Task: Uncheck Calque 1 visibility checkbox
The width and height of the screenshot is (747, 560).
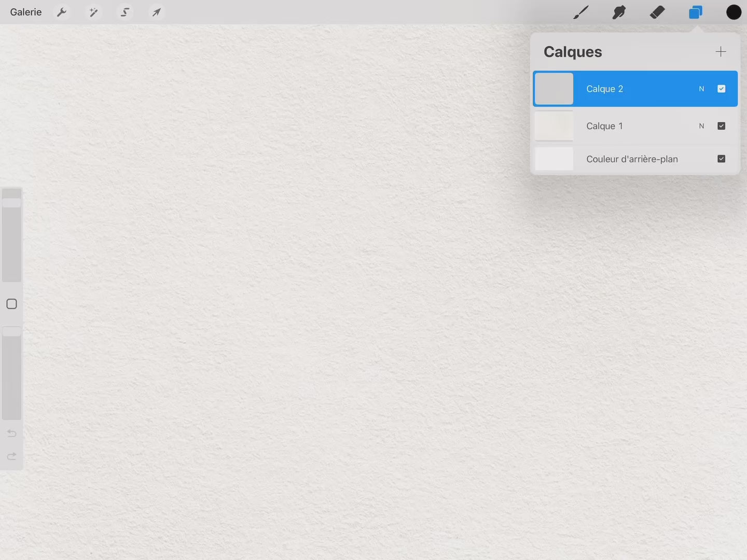Action: pos(721,126)
